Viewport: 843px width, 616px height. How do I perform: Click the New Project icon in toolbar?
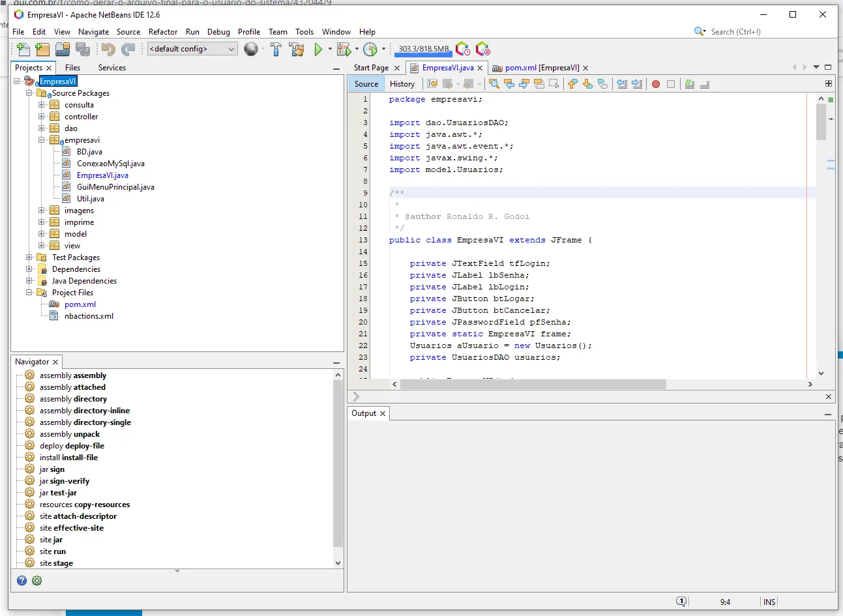point(42,49)
